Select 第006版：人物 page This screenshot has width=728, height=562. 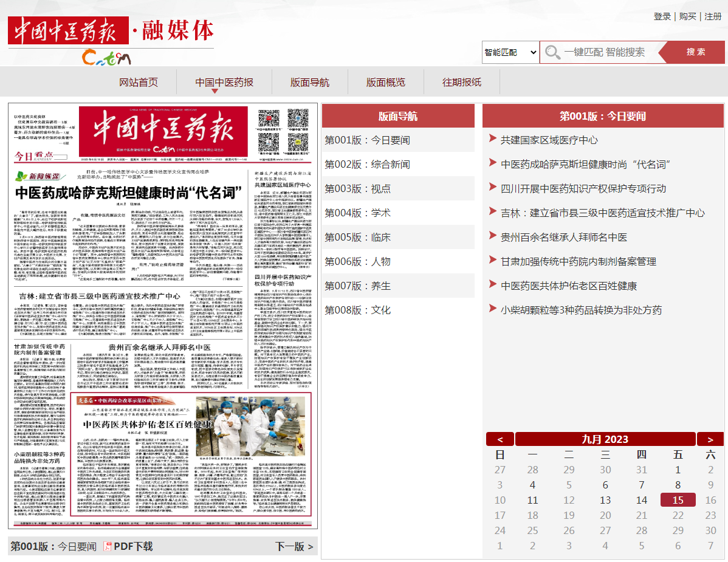[399, 262]
